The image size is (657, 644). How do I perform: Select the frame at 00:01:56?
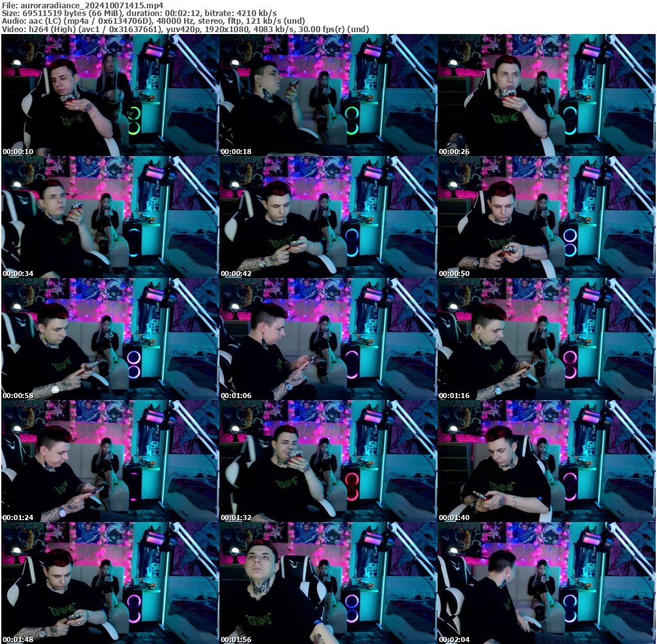point(327,584)
